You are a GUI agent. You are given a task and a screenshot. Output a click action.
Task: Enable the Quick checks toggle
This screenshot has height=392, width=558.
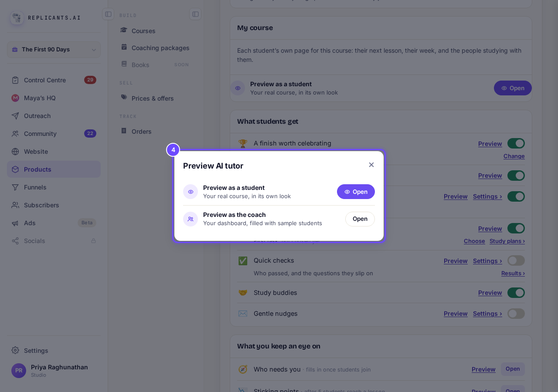[x=516, y=260]
